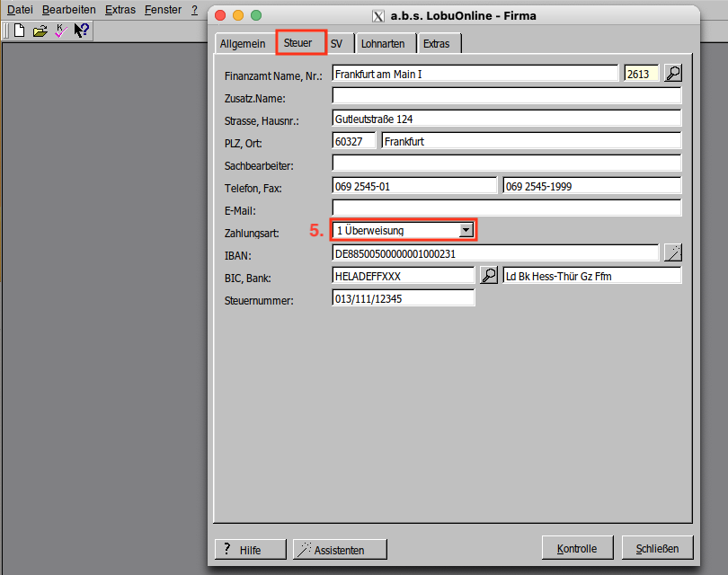Open the Fenster menu
728x575 pixels.
click(163, 10)
